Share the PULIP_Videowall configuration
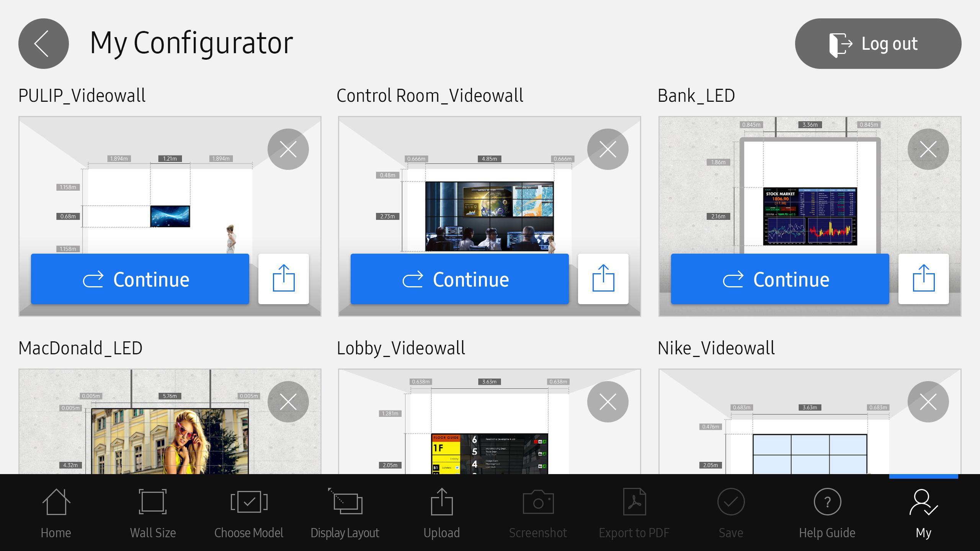Image resolution: width=980 pixels, height=551 pixels. click(x=284, y=279)
